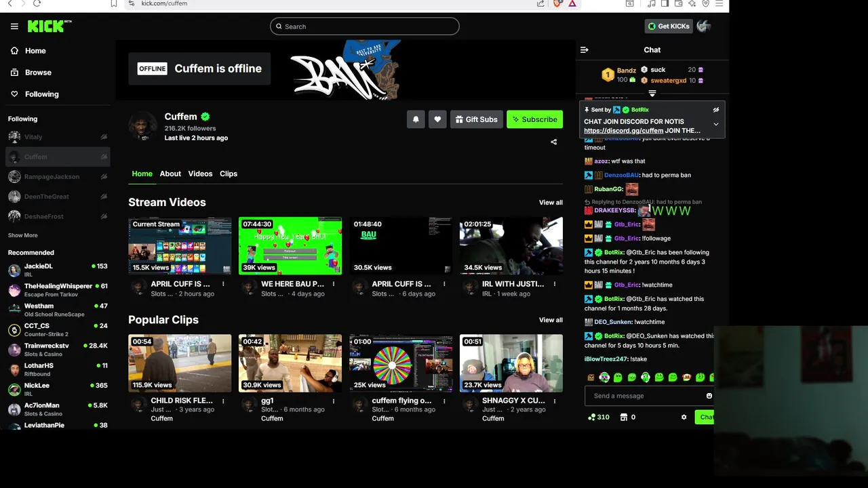The image size is (868, 488).
Task: Click the Gift Subs button
Action: (x=476, y=119)
